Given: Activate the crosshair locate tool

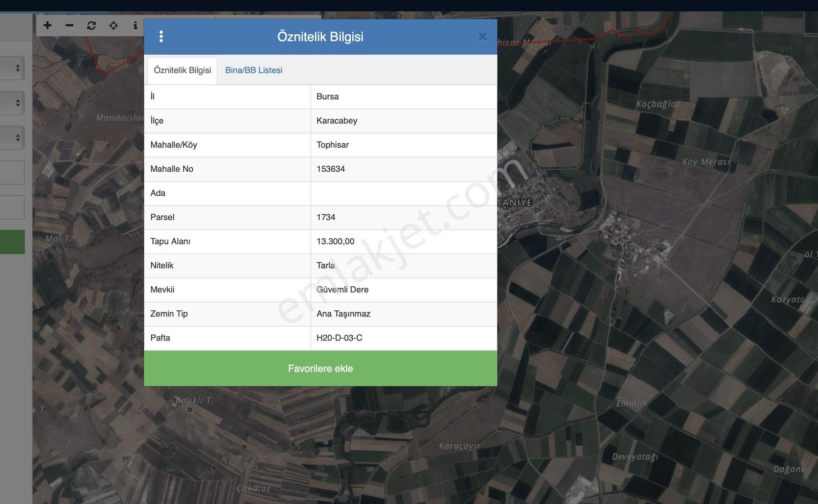Looking at the screenshot, I should point(113,26).
